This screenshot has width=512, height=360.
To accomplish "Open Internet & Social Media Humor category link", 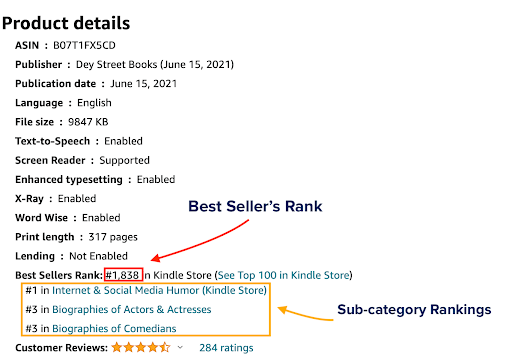I will [159, 290].
